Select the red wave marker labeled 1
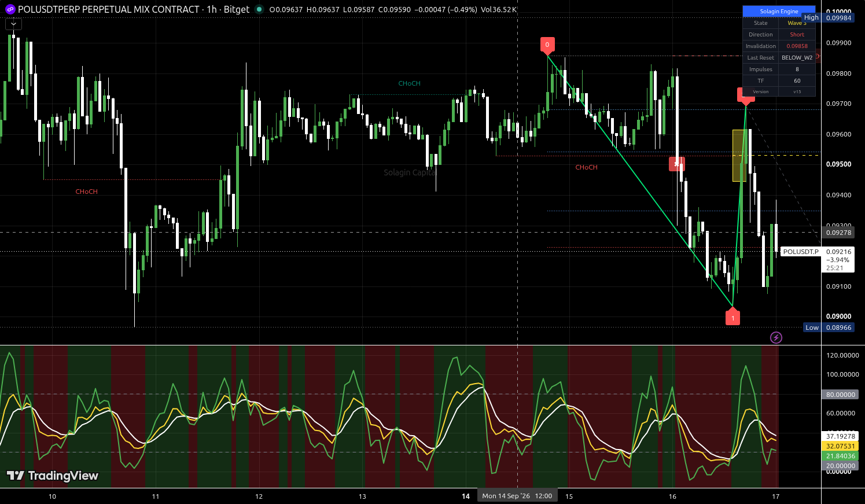Image resolution: width=865 pixels, height=504 pixels. pos(733,317)
